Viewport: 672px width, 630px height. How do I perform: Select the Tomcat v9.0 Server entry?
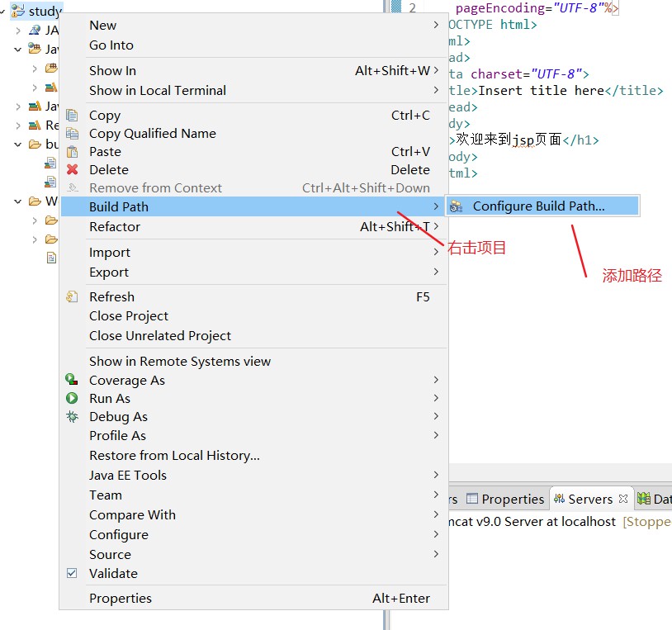tap(559, 522)
